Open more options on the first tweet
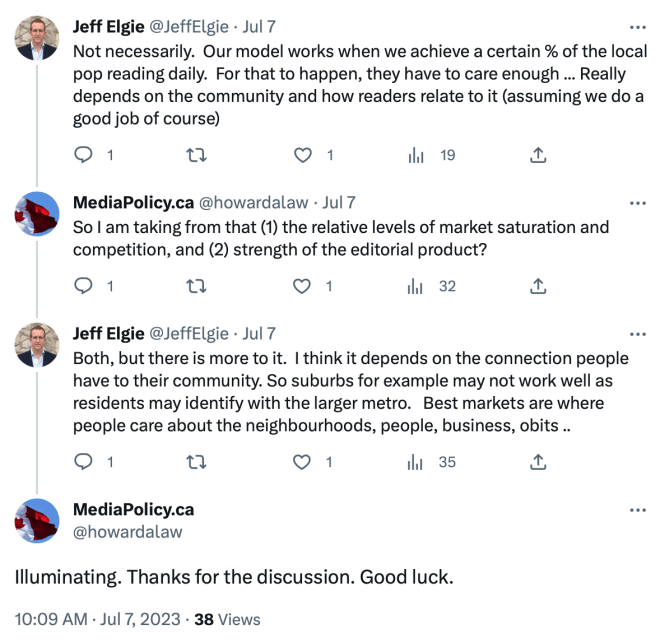Image resolution: width=660 pixels, height=643 pixels. 637,27
